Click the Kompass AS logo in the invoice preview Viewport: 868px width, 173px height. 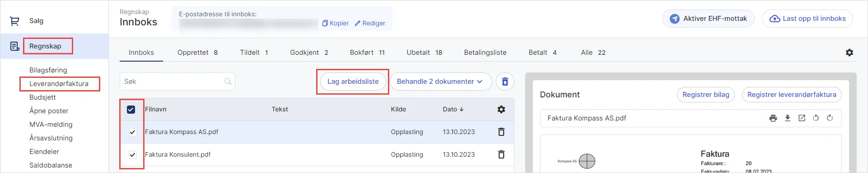pos(577,161)
